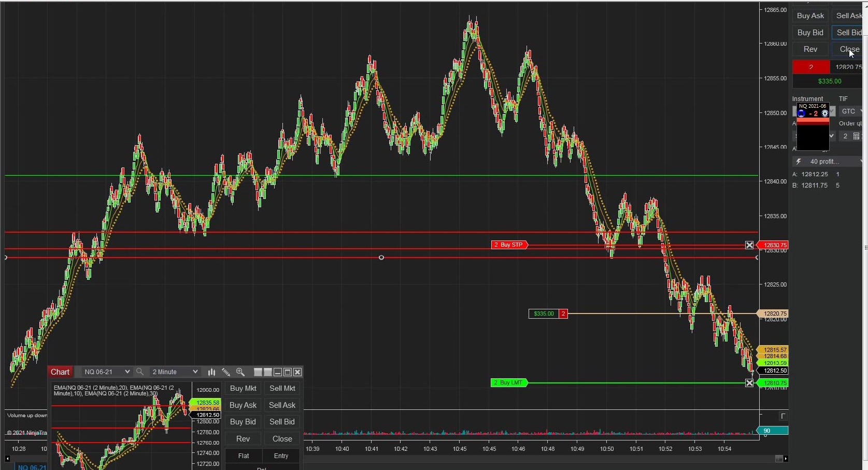Cancel the 2 Buy LMT order X
This screenshot has height=470, width=868.
pos(749,383)
